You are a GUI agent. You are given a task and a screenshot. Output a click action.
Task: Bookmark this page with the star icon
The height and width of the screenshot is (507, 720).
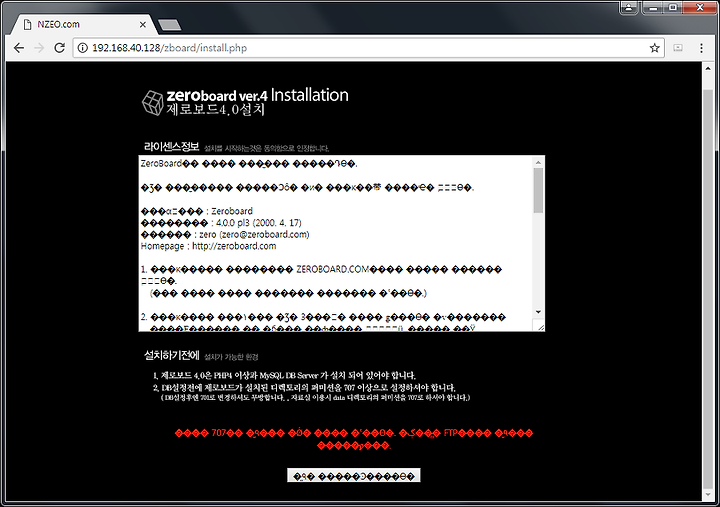(x=654, y=48)
